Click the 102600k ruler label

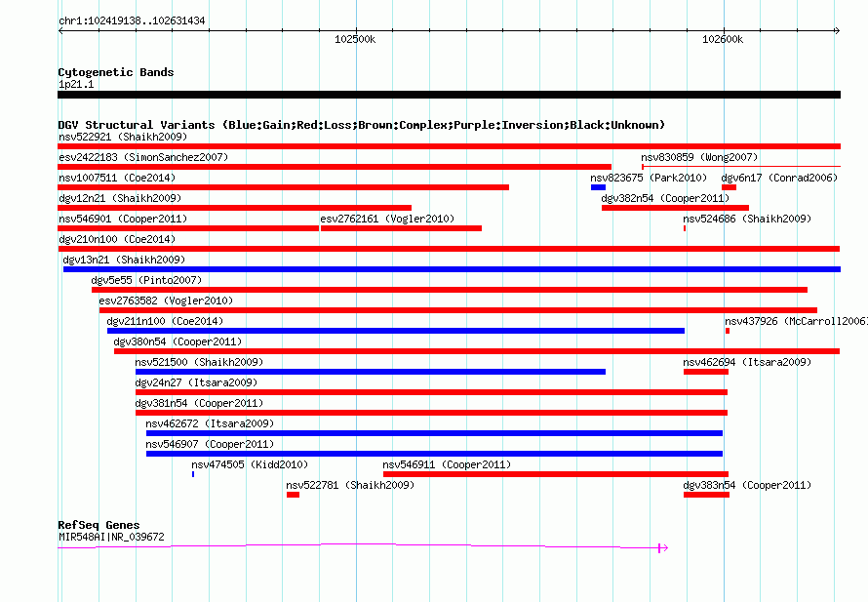tap(723, 39)
